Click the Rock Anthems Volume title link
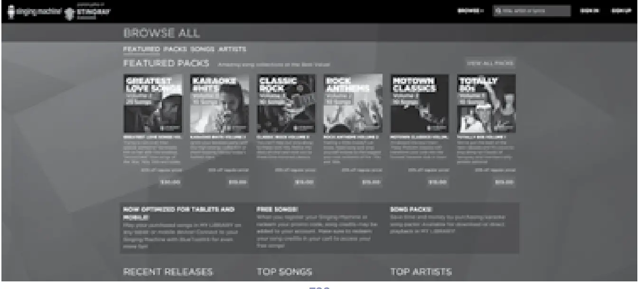 point(350,137)
